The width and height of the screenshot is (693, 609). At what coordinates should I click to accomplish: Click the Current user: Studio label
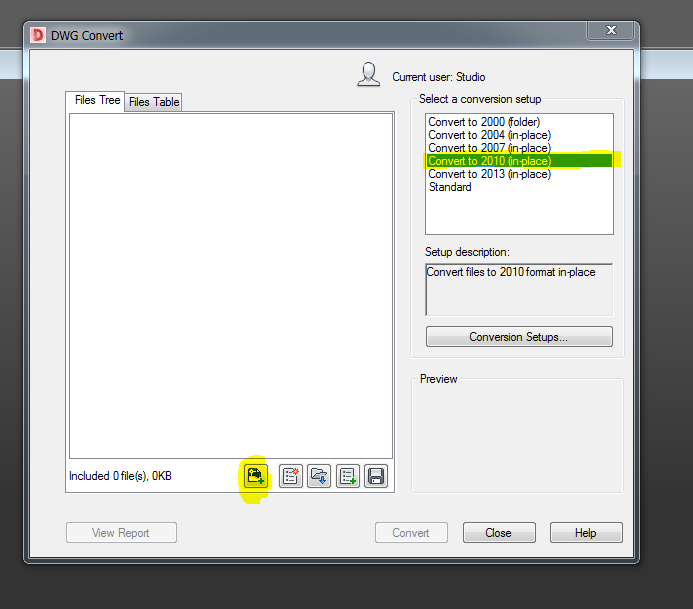click(438, 77)
